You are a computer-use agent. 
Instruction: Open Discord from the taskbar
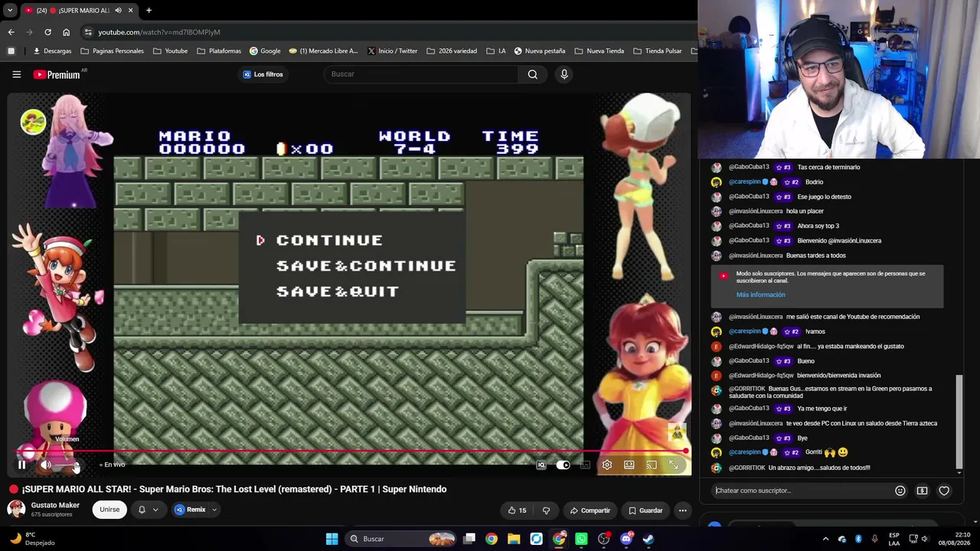click(x=626, y=539)
